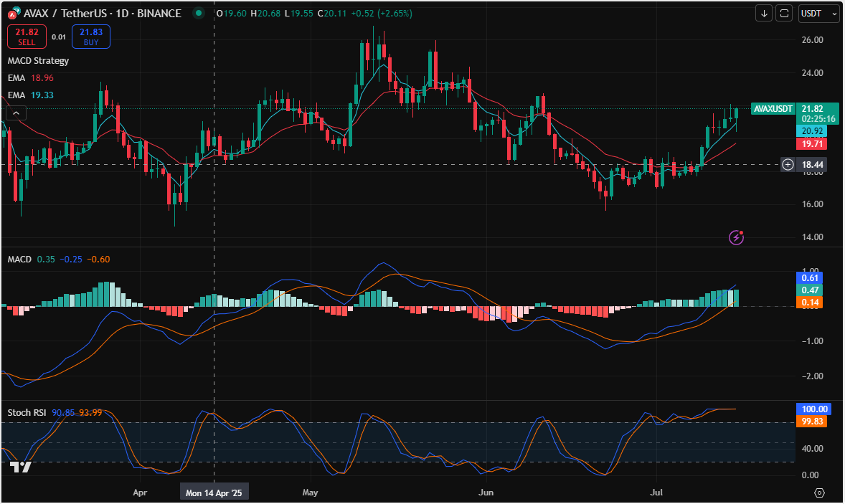Click the Jun label on time axis
The image size is (845, 504).
point(486,492)
